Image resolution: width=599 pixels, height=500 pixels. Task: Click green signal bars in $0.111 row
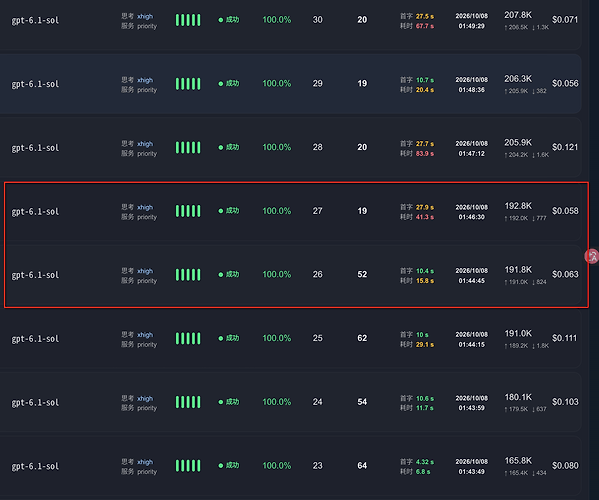(x=188, y=338)
